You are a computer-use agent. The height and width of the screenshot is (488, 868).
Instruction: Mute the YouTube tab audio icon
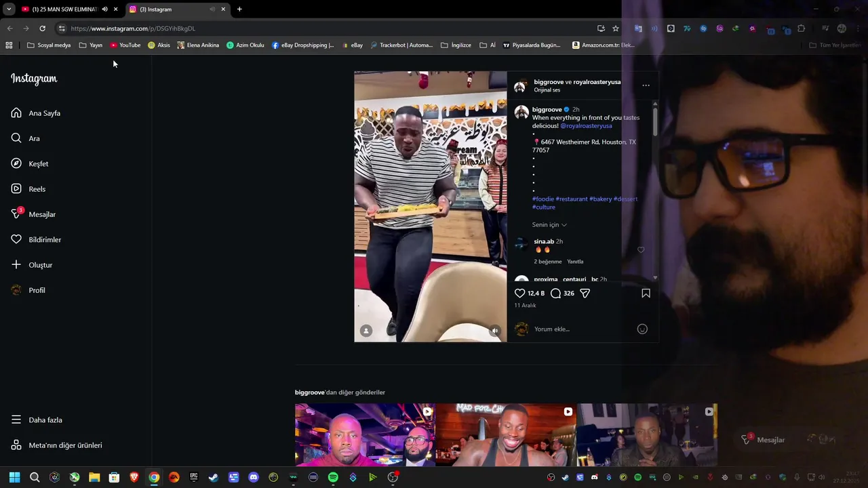click(x=104, y=9)
